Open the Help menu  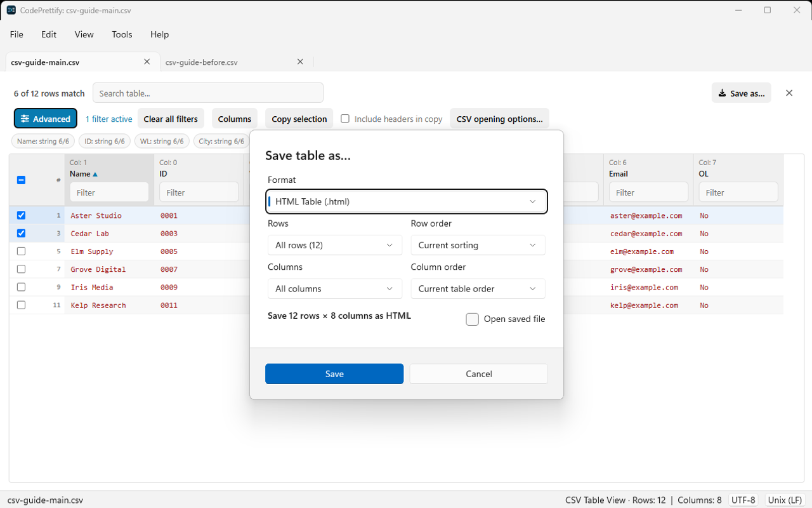tap(159, 34)
